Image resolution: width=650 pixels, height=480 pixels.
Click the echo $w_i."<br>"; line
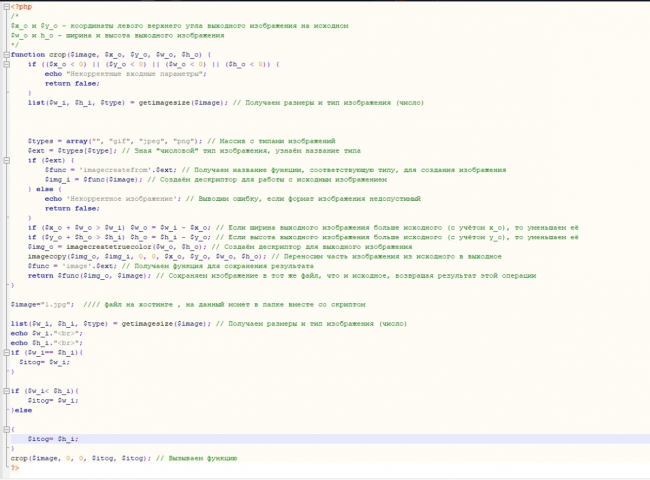tap(47, 333)
